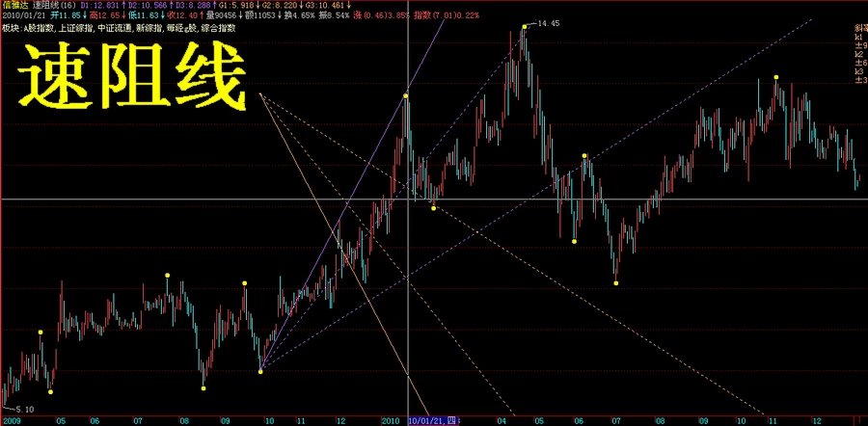Click the k3 slope label at right
This screenshot has width=868, height=426.
pyautogui.click(x=859, y=71)
